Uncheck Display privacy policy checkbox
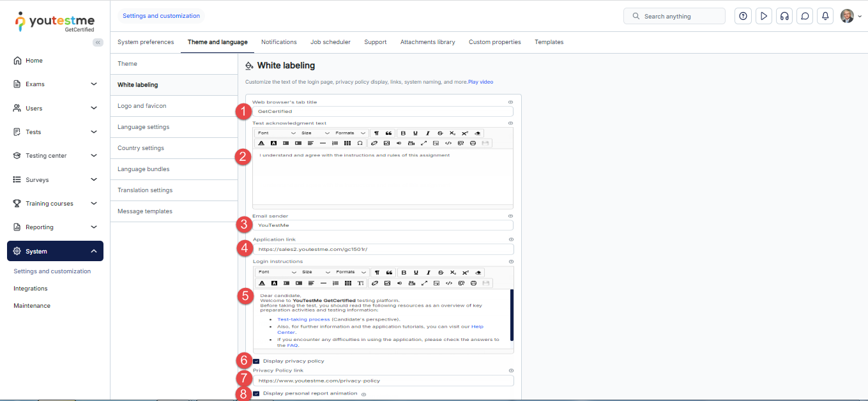The width and height of the screenshot is (868, 401). pyautogui.click(x=256, y=361)
